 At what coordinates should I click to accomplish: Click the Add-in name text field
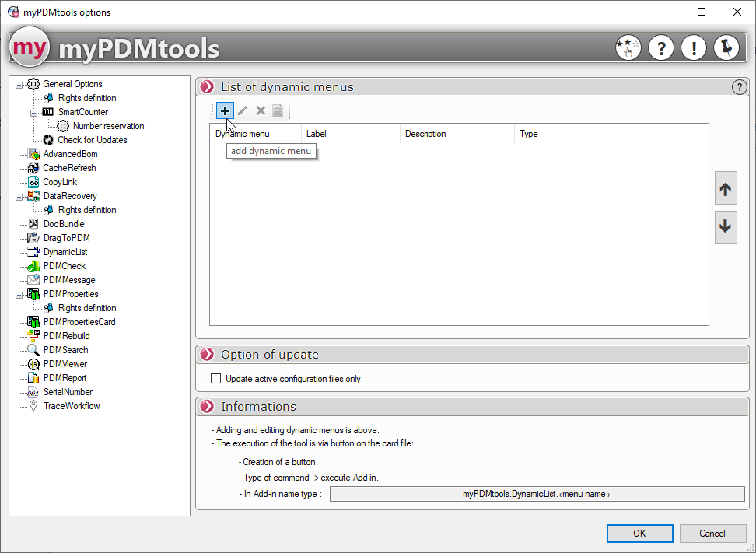coord(537,494)
